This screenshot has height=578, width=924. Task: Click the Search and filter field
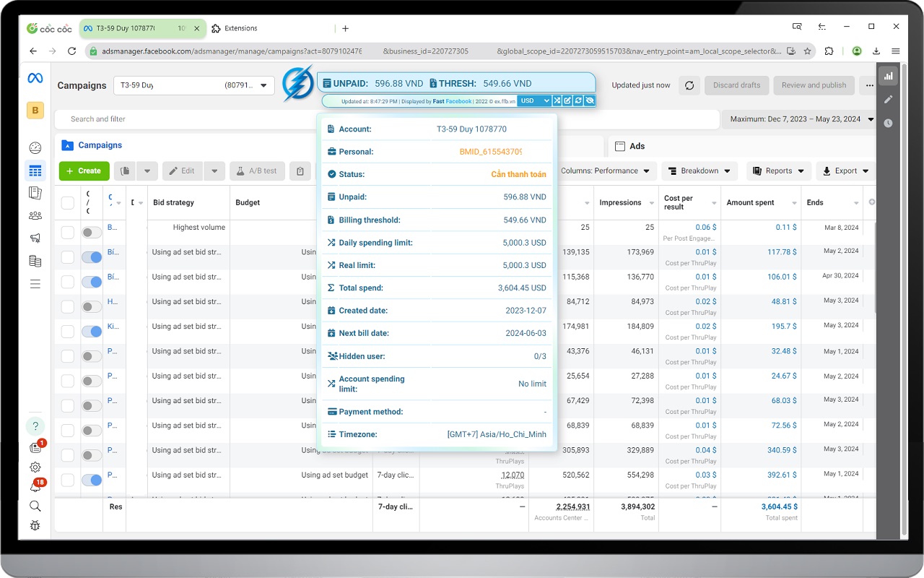[x=388, y=119]
